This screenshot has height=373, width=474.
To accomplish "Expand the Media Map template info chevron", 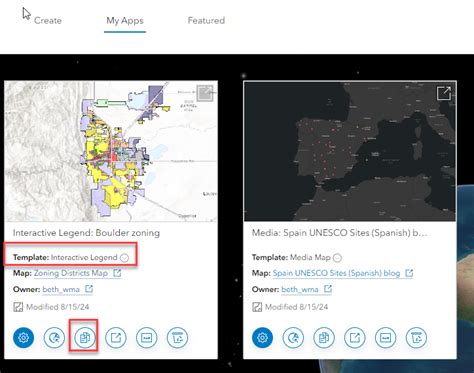I will [x=337, y=258].
